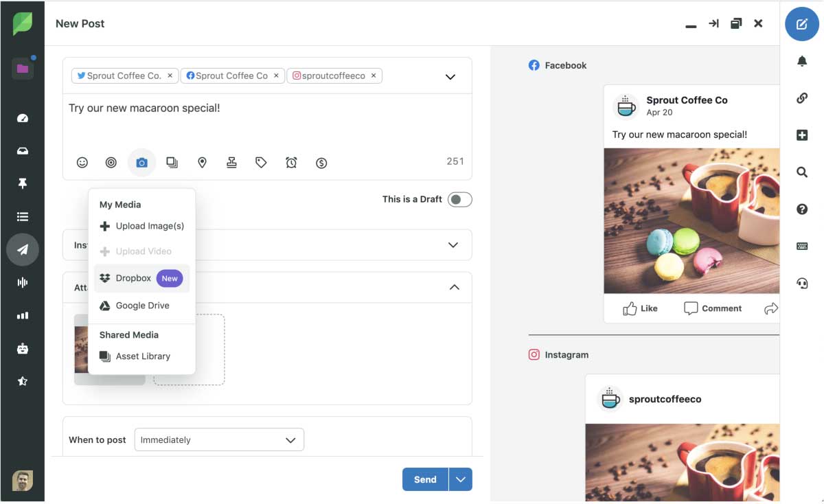Open the alarm clock scheduling icon

291,163
